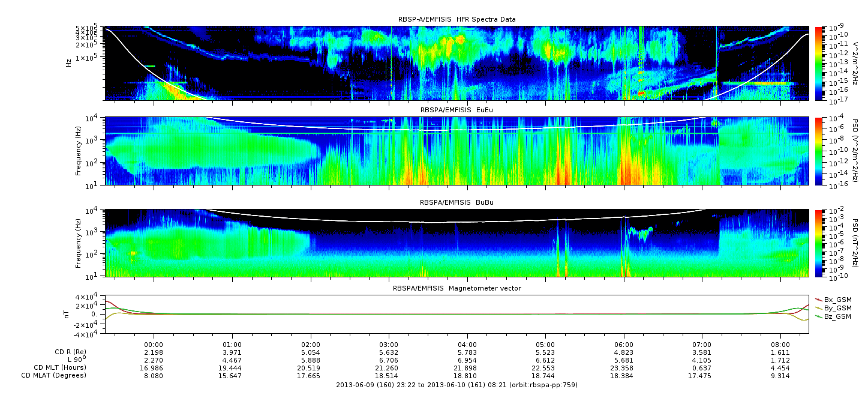Click the Bz_GSM legend entry
This screenshot has height=395, width=868.
[x=837, y=316]
